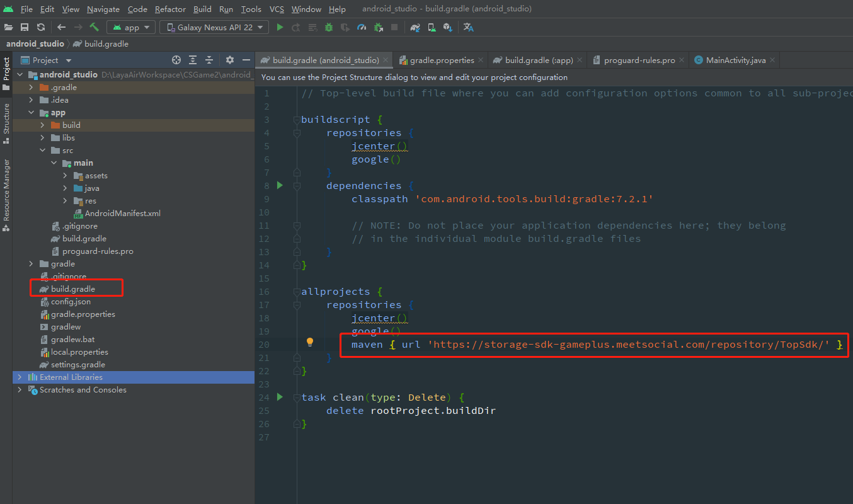Viewport: 853px width, 504px height.
Task: Click Expand All in Project panel
Action: point(193,60)
